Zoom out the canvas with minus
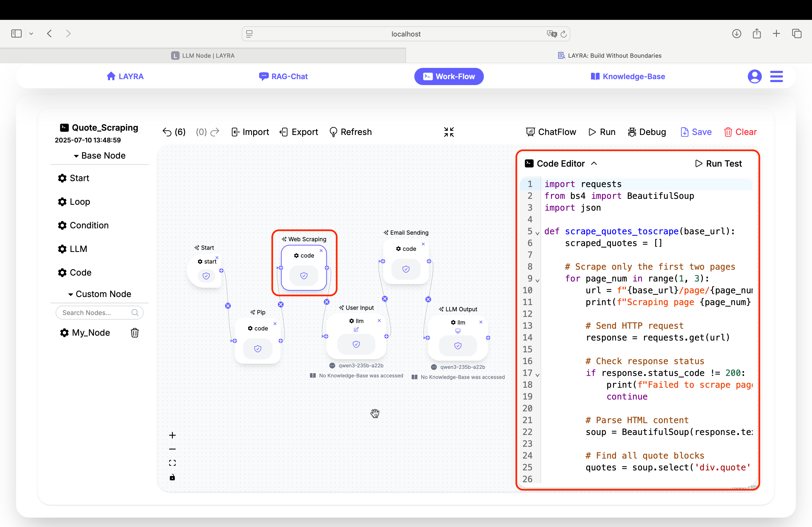 coord(172,449)
